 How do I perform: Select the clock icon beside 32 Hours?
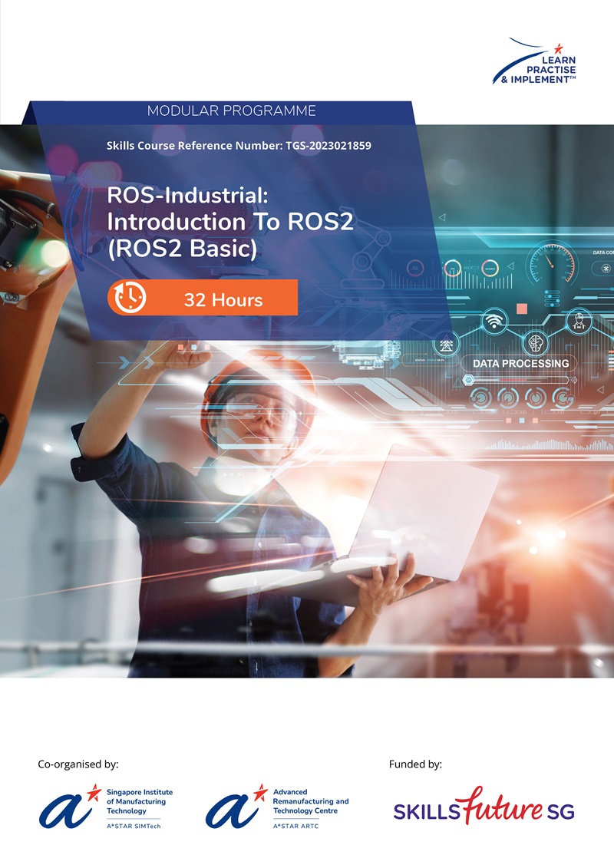click(x=129, y=299)
